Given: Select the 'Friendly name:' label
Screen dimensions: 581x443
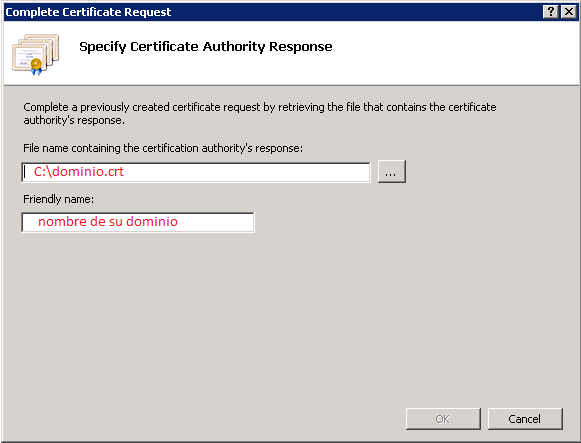Looking at the screenshot, I should tap(59, 199).
